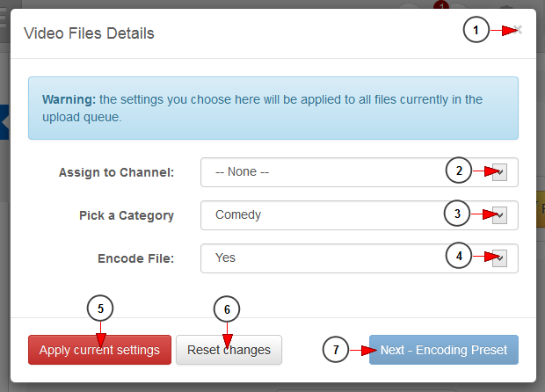Click the Yes value in Encode File

pos(225,258)
